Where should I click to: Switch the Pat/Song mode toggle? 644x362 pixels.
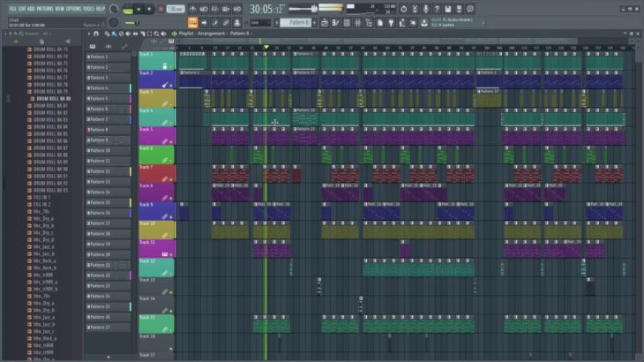click(128, 9)
